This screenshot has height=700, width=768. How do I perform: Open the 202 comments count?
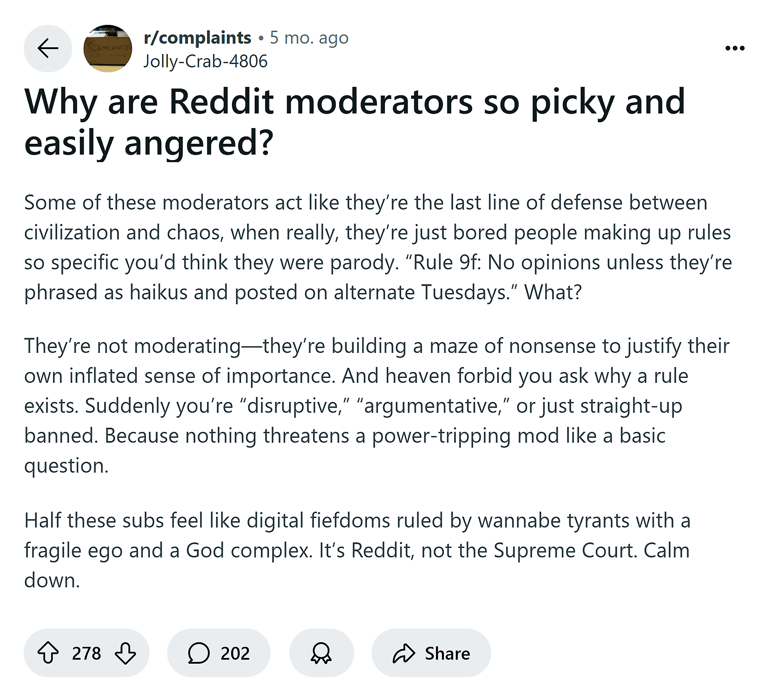tap(235, 653)
